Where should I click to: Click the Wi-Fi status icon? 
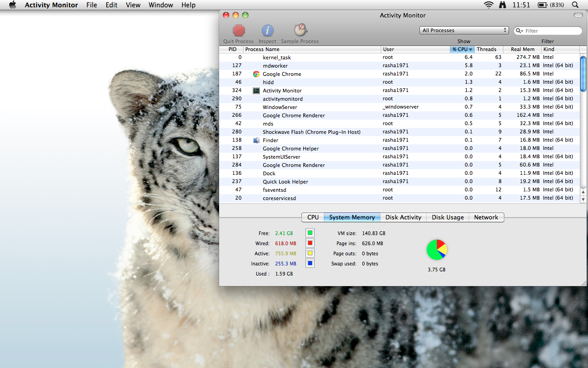(488, 5)
